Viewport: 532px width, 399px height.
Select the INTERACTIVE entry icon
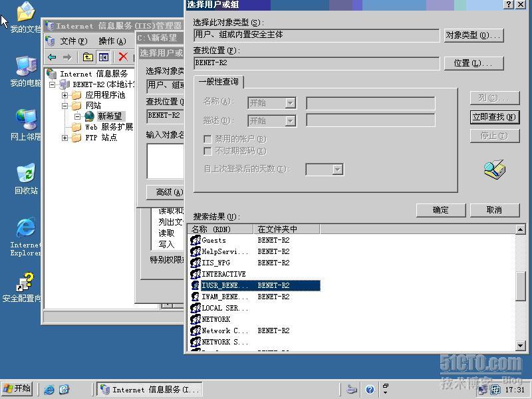click(196, 274)
